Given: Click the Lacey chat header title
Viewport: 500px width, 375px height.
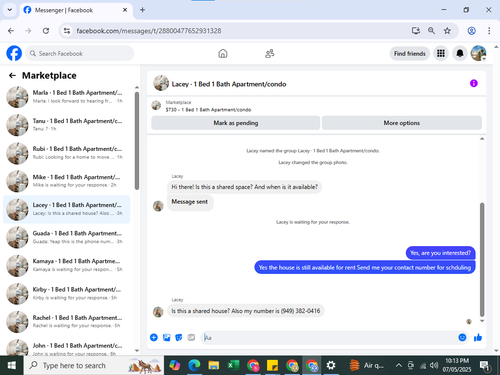Looking at the screenshot, I should pyautogui.click(x=229, y=84).
